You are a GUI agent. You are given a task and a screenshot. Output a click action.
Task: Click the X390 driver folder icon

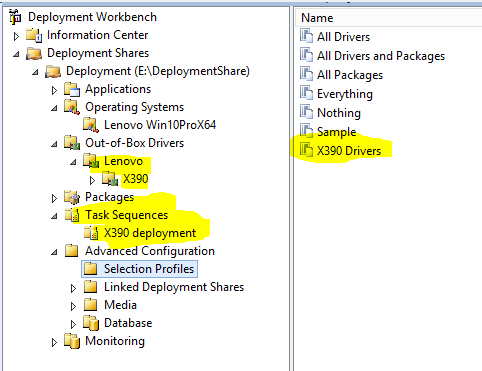click(x=110, y=179)
